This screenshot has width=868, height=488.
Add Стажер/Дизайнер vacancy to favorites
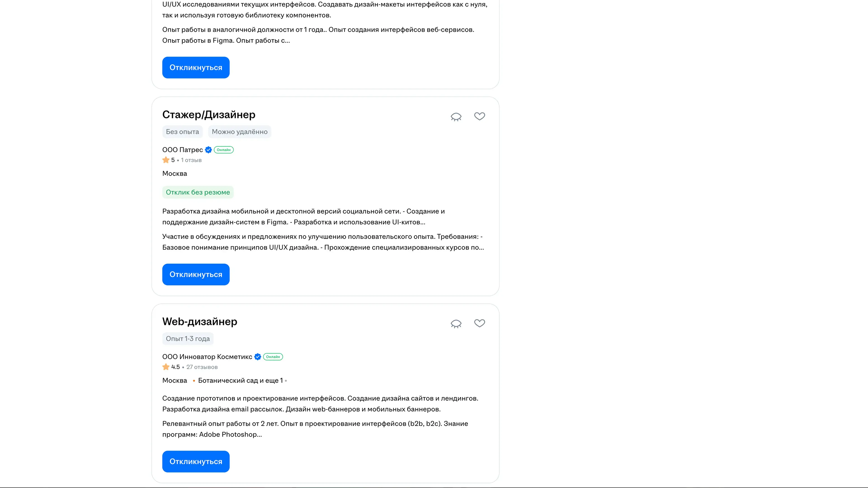click(479, 116)
